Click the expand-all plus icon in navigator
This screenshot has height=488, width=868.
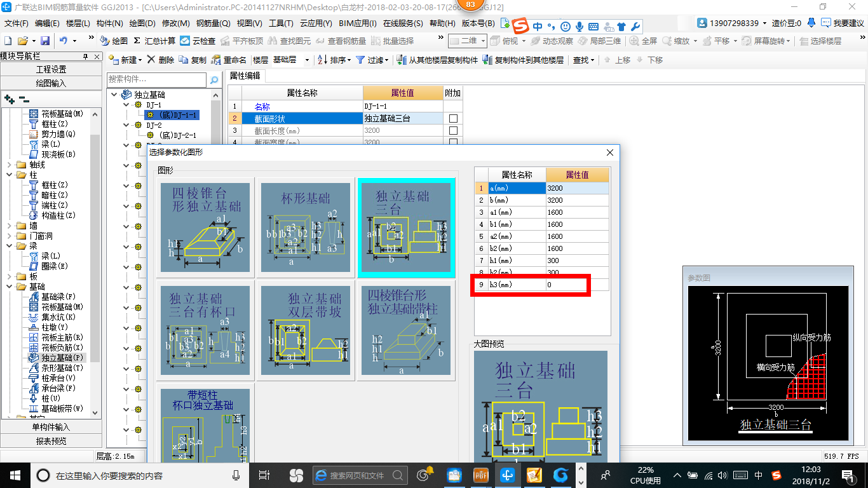pyautogui.click(x=9, y=99)
